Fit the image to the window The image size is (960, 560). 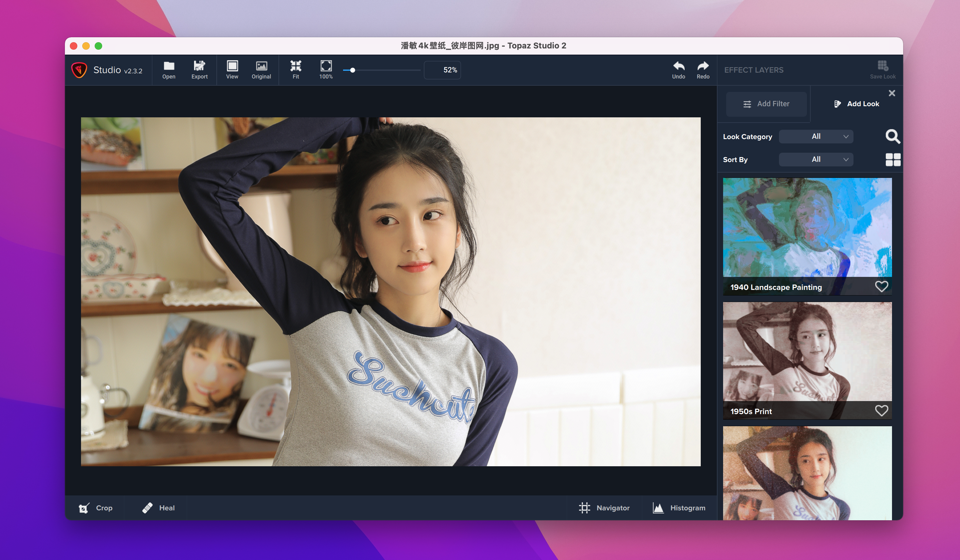pos(296,70)
